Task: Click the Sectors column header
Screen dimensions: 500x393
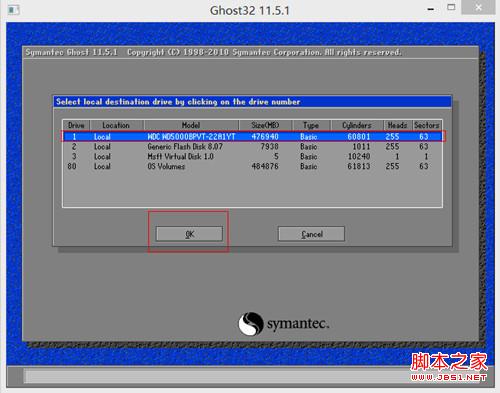Action: (x=427, y=125)
